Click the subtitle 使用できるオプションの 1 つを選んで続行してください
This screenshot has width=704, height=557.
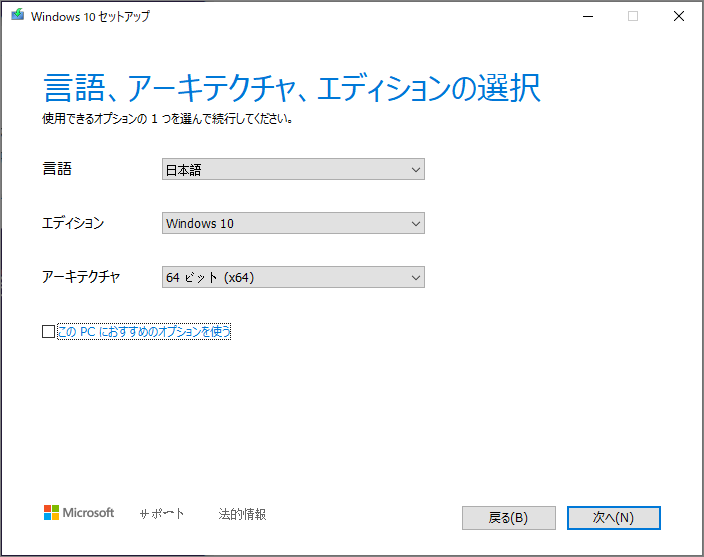point(167,119)
